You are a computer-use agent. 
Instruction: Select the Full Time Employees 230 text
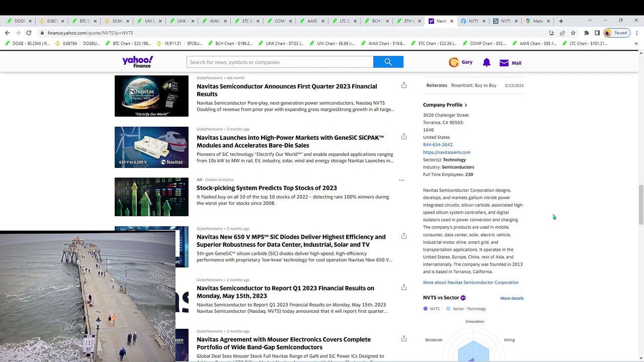448,174
